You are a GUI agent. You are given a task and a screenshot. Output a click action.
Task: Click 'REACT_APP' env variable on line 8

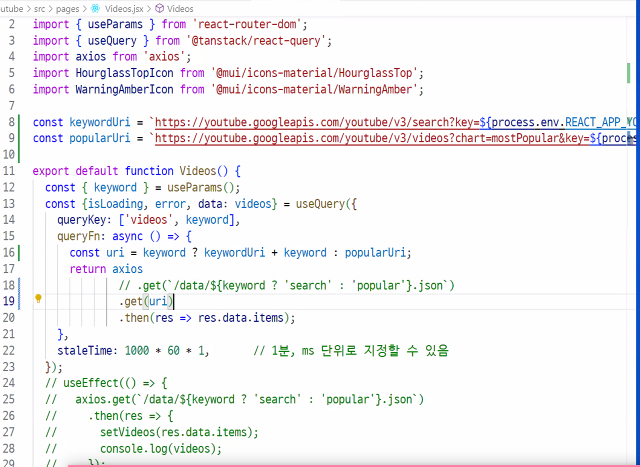[593, 122]
